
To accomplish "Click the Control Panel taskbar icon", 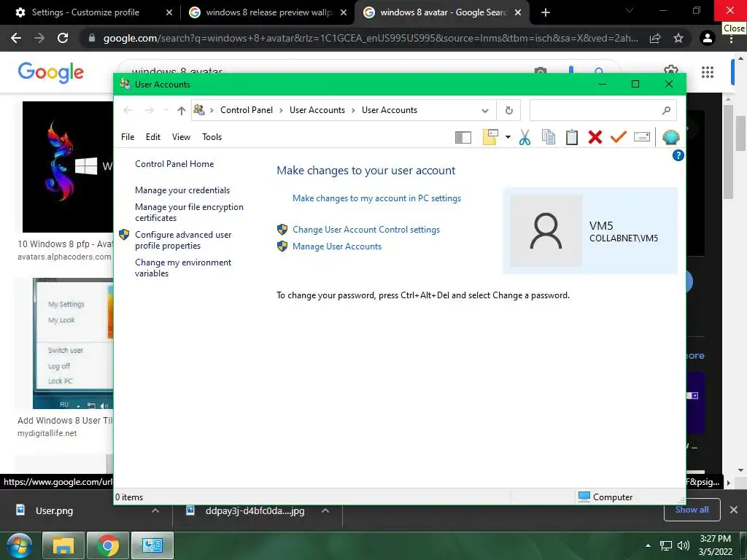I will click(152, 545).
